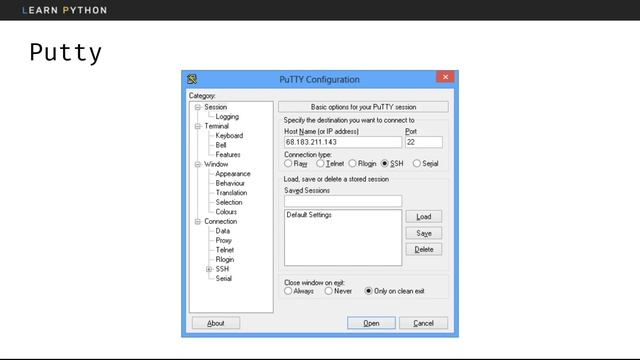Collapse the Session tree node
This screenshot has width=640, height=360.
[198, 107]
